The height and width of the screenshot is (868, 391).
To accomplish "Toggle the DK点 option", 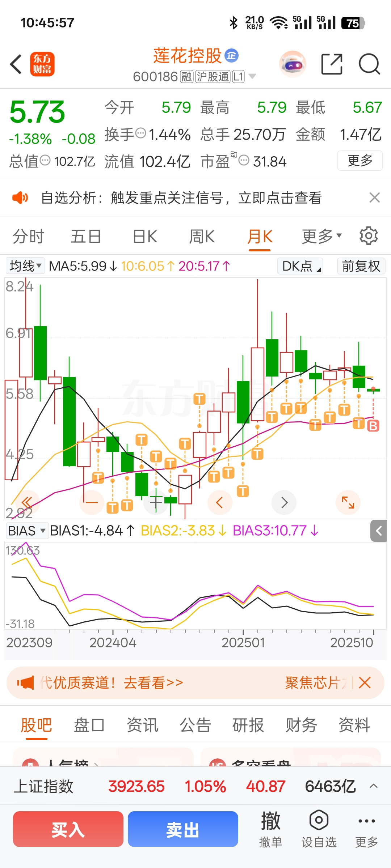I will point(300,266).
